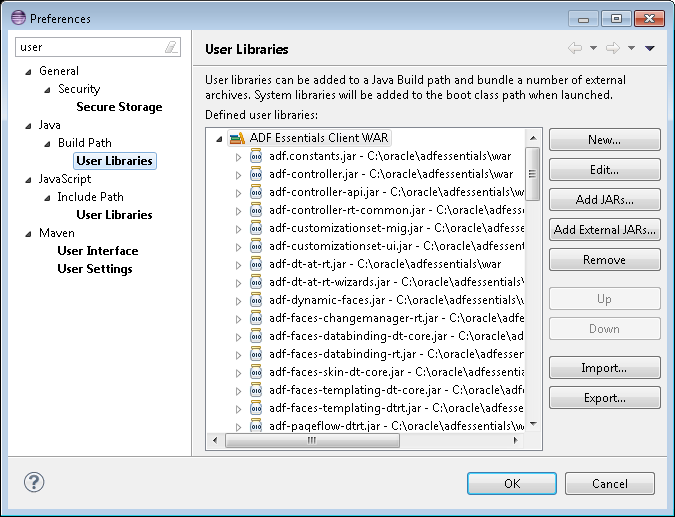Click the Edit... button
This screenshot has height=517, width=675.
click(604, 170)
